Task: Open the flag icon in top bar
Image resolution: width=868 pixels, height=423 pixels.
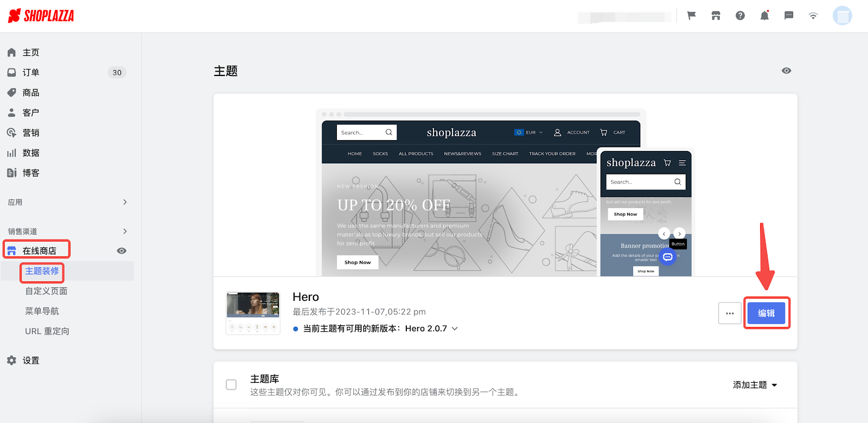Action: (x=692, y=16)
